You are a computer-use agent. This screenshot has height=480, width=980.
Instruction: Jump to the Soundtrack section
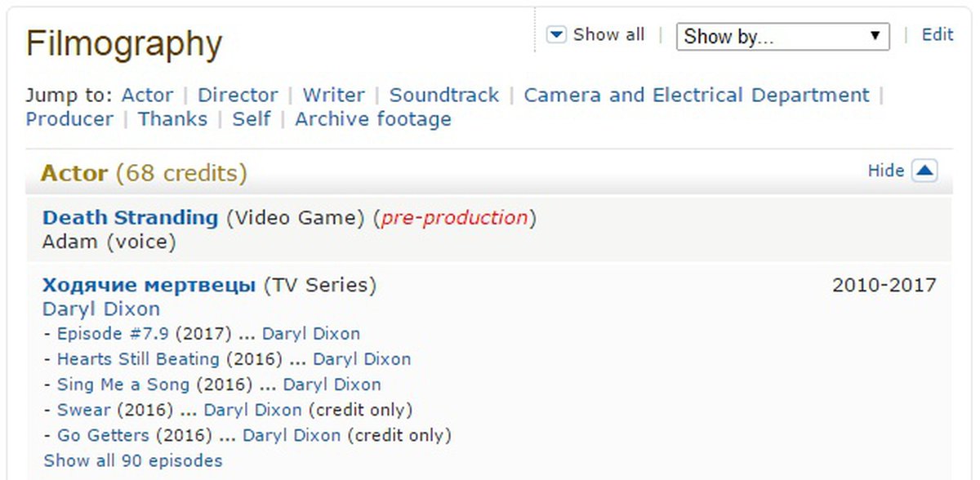pos(443,96)
